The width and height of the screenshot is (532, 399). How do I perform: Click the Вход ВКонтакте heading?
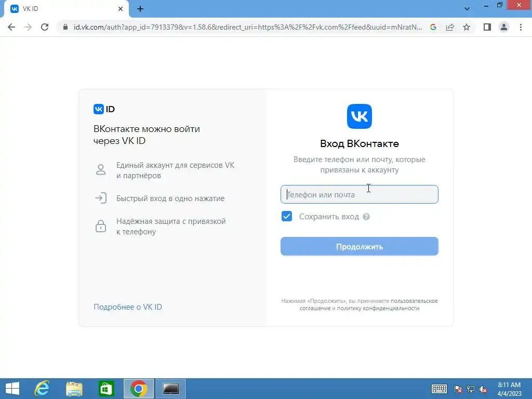pyautogui.click(x=360, y=143)
